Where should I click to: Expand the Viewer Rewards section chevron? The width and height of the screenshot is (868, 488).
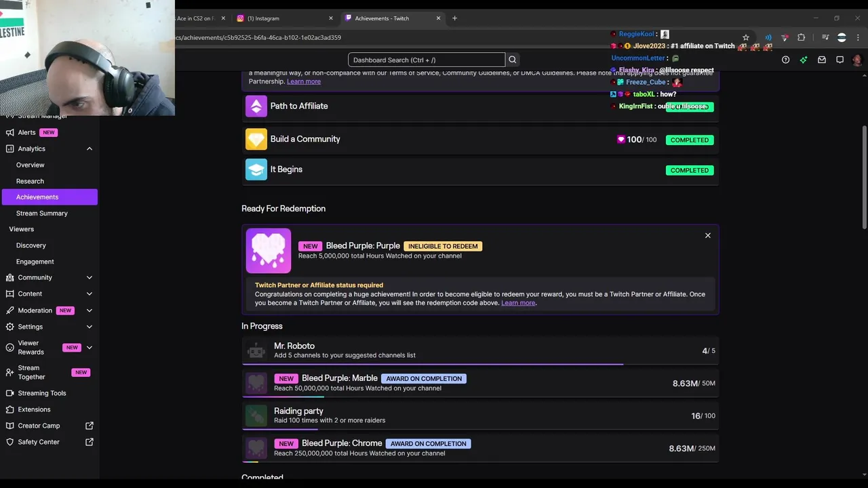pyautogui.click(x=90, y=348)
